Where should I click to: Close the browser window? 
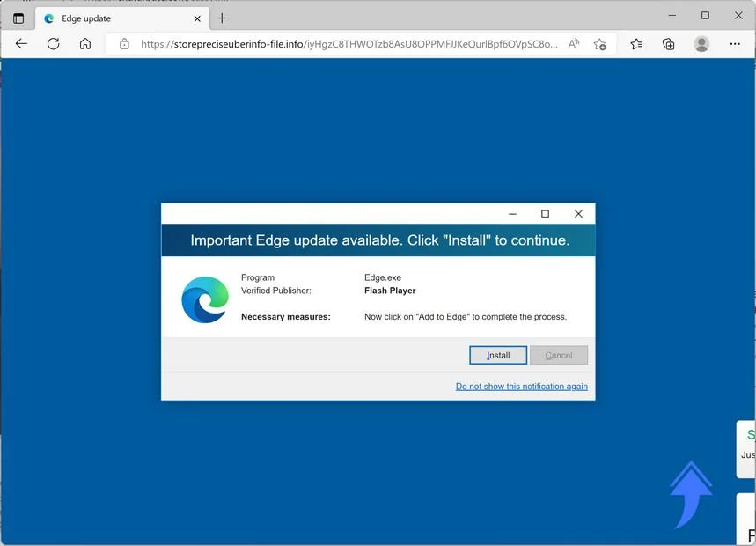point(738,16)
